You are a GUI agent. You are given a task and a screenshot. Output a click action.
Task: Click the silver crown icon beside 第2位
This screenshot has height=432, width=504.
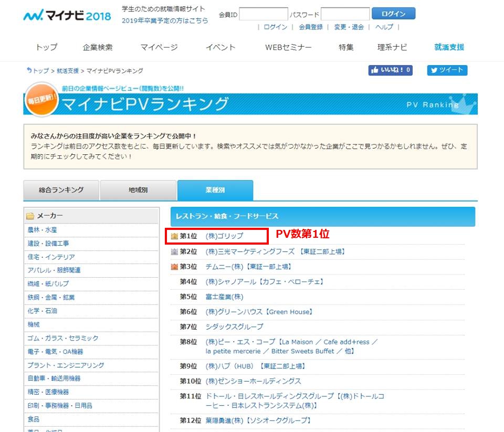[174, 251]
